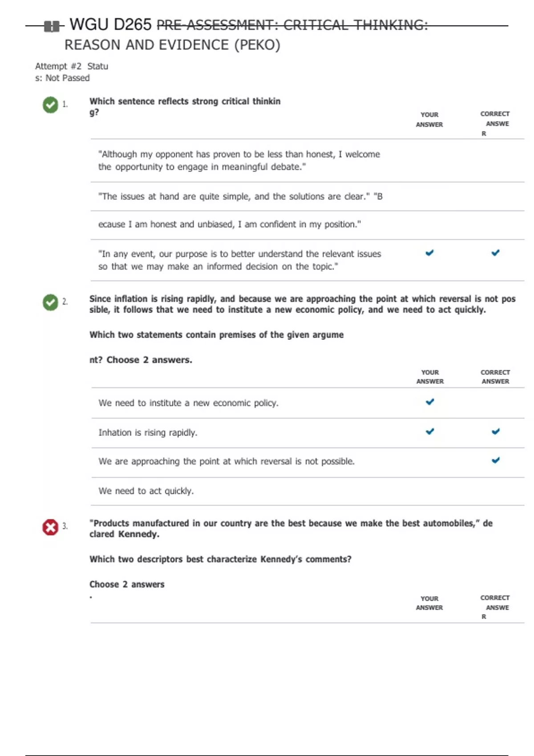Select the "issues at hand are quite simple" option
Viewport: 534px width, 756px height.
240,197
